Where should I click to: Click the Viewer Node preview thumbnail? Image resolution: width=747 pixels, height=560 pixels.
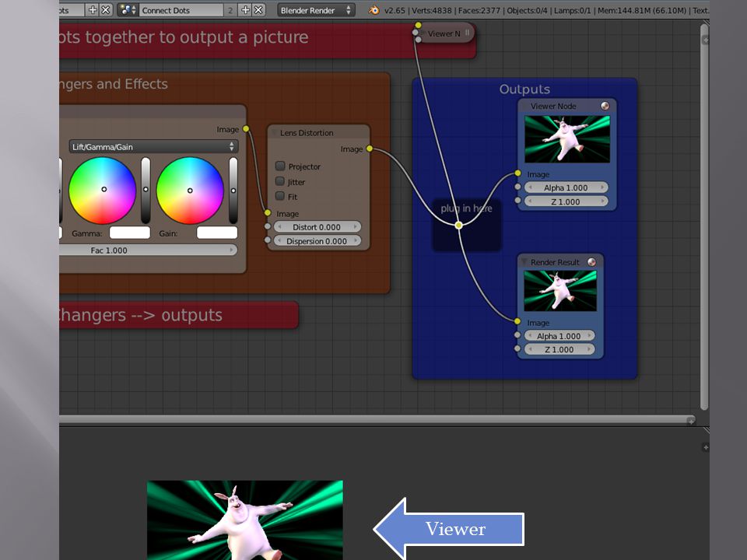click(567, 139)
